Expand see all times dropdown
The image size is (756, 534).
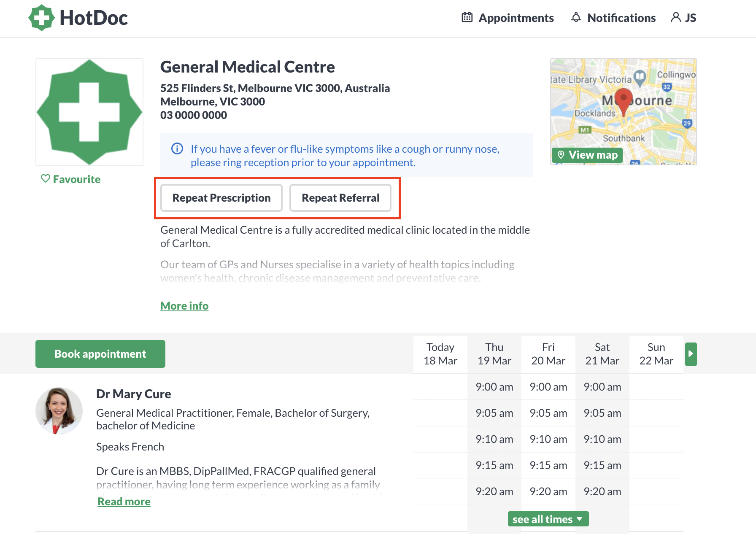point(548,519)
